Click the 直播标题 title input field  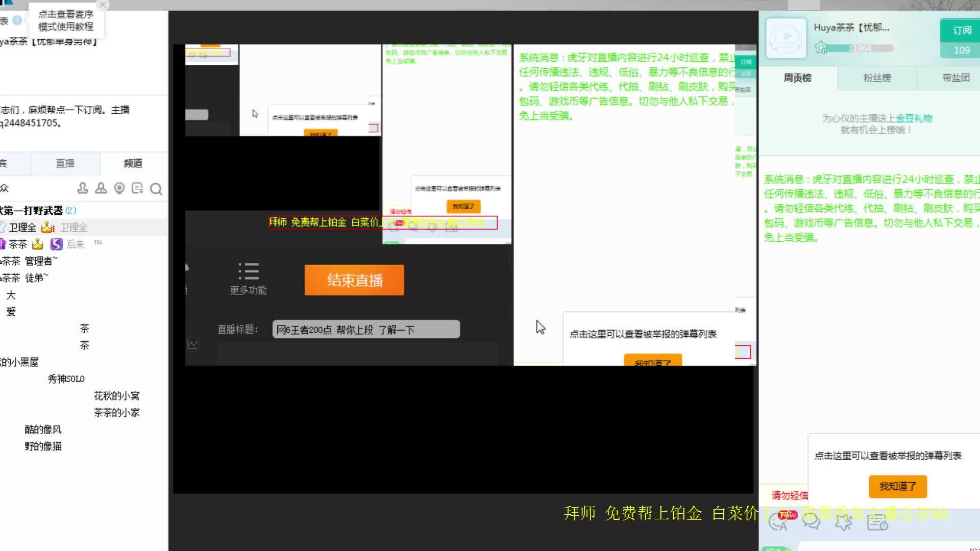tap(365, 329)
